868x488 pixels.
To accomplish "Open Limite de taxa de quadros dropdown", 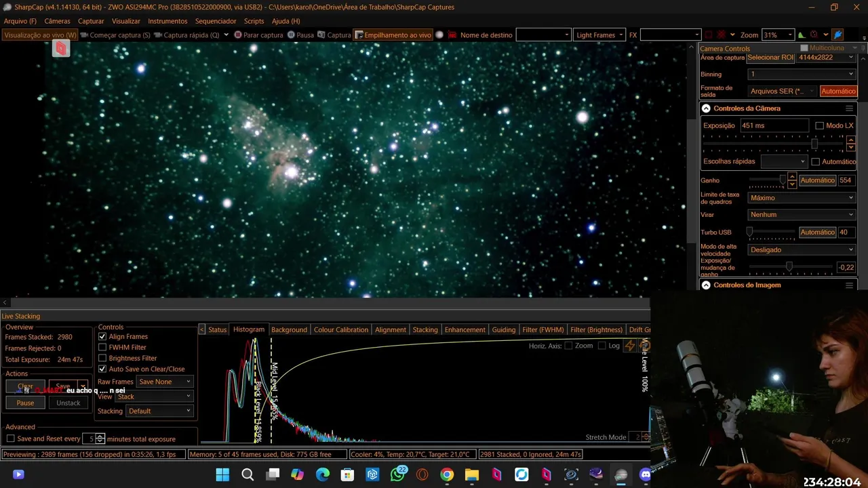I will tap(802, 198).
